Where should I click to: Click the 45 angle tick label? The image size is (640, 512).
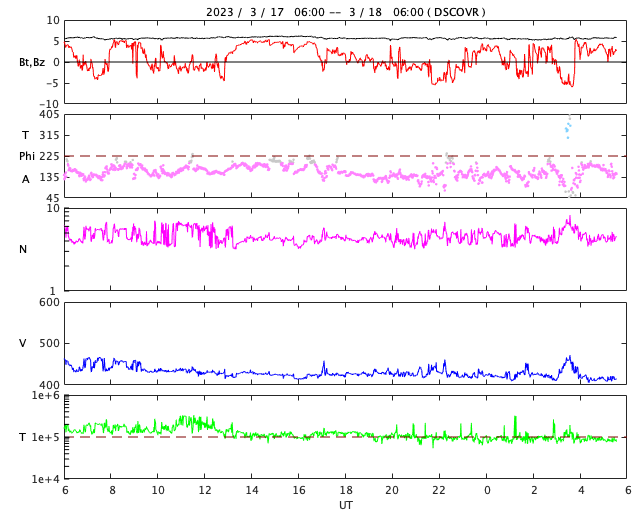coord(52,198)
